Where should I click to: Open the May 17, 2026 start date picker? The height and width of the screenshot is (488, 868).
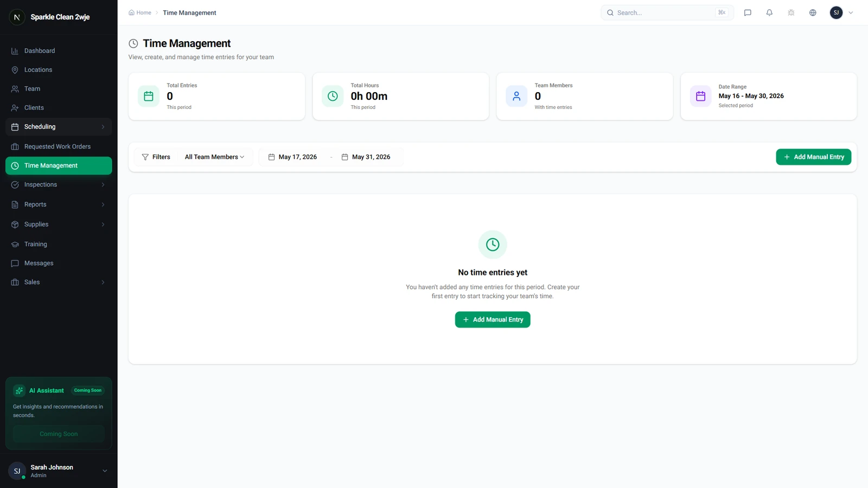(293, 157)
